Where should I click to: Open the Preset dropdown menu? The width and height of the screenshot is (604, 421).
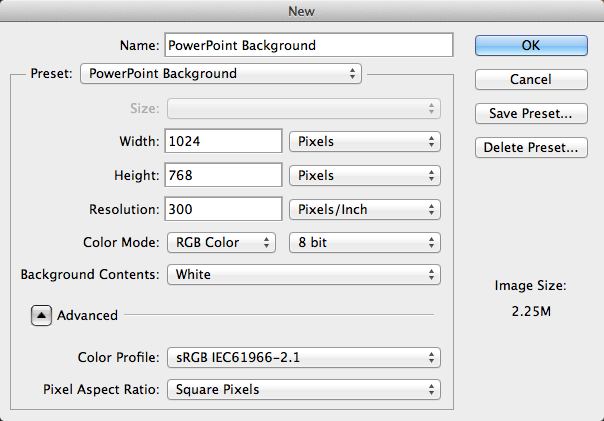[x=220, y=74]
